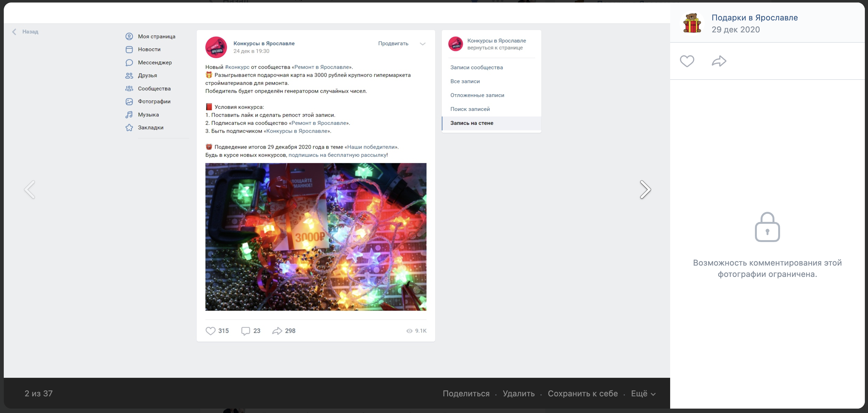Open Подарки в Ярославле avatar

(692, 23)
